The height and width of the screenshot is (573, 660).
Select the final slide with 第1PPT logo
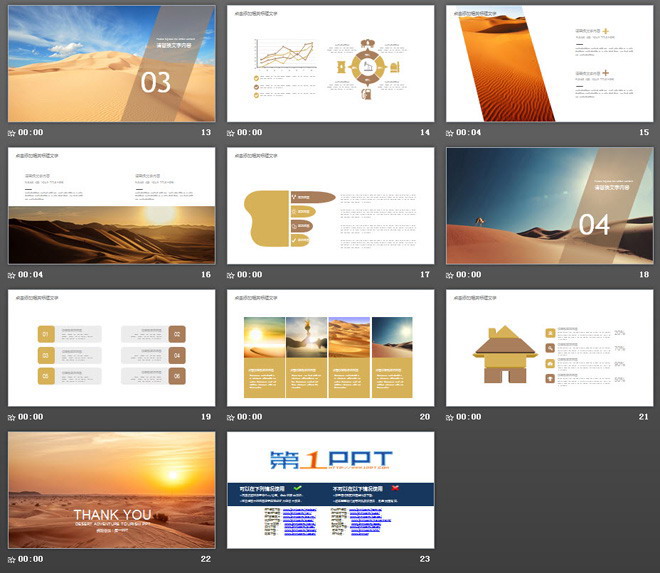(330, 490)
